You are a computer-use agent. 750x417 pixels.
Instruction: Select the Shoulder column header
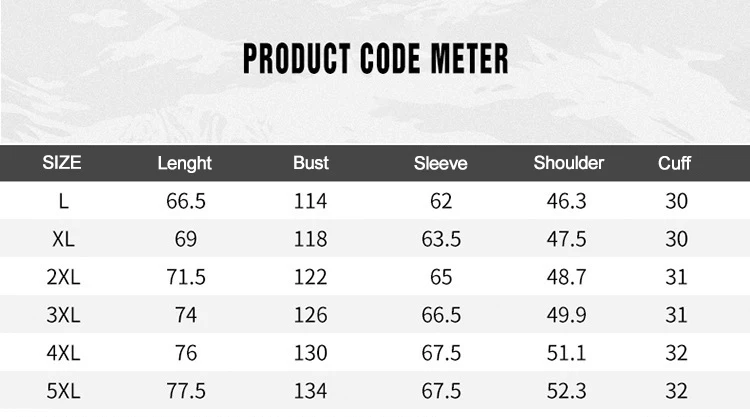click(569, 163)
